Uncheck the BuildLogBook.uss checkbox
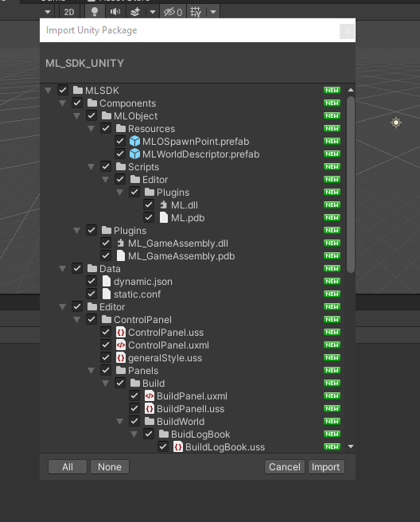The height and width of the screenshot is (522, 420). point(163,446)
